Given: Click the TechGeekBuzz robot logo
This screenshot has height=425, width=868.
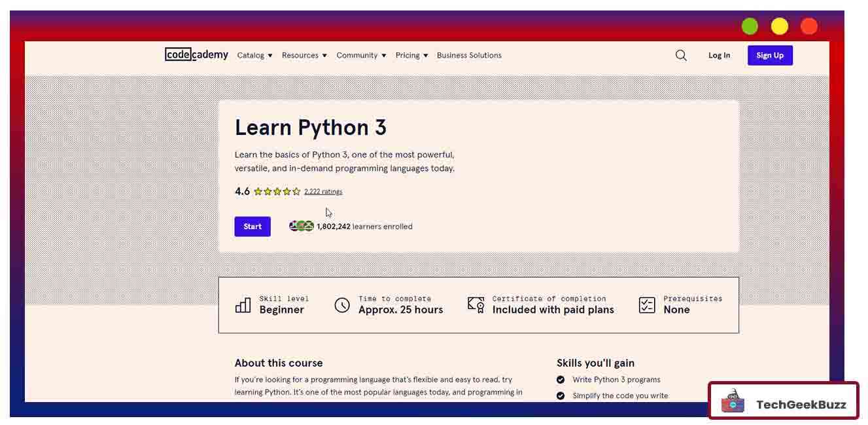Looking at the screenshot, I should (x=734, y=400).
